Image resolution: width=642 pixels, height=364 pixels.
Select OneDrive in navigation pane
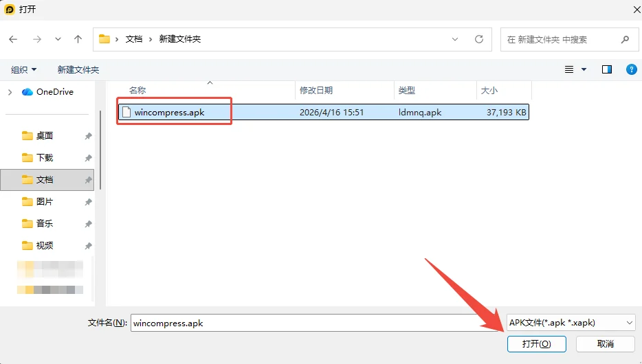click(x=47, y=92)
